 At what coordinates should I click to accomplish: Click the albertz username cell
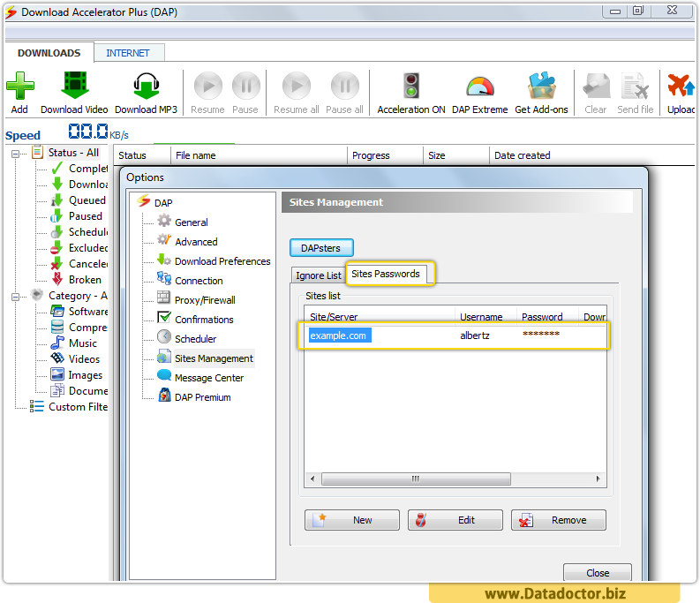click(475, 335)
